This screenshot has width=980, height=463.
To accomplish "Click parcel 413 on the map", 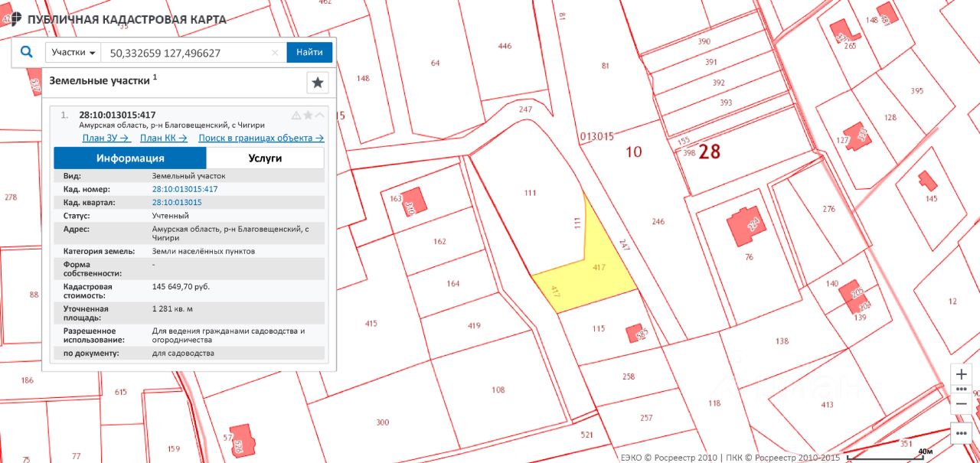I will tap(827, 405).
